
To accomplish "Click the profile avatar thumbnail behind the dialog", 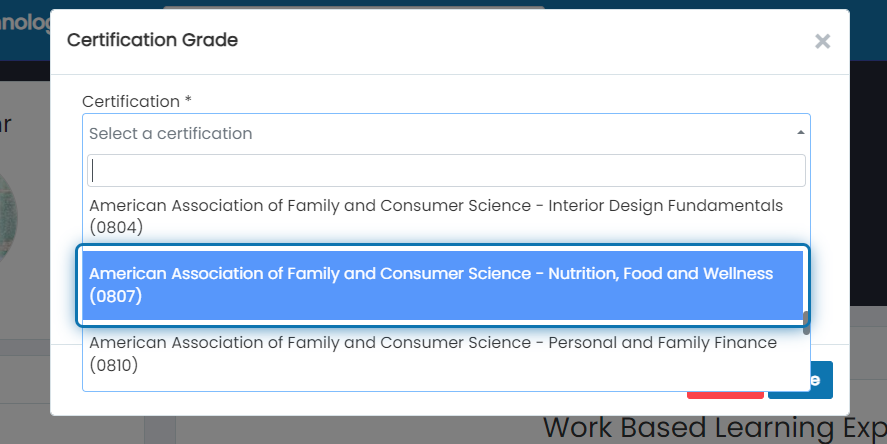I will (x=8, y=218).
